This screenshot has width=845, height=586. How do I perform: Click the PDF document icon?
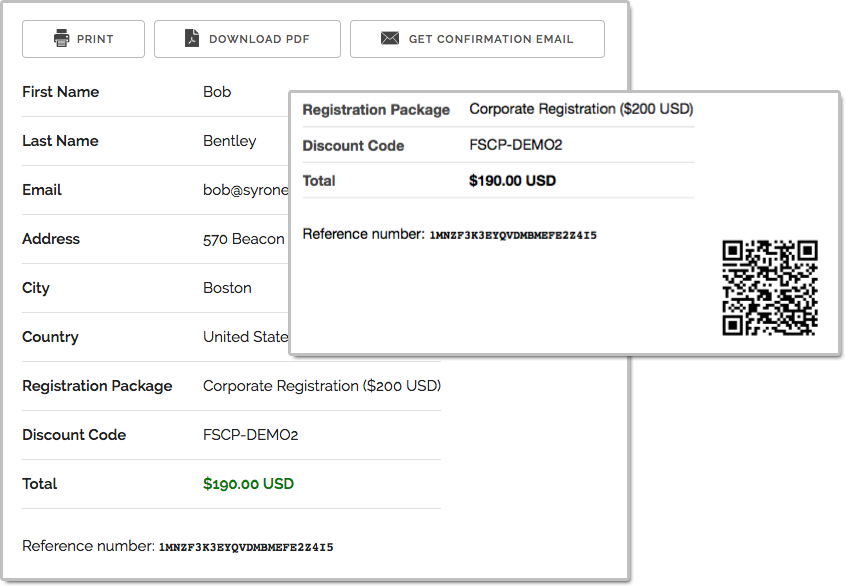coord(192,38)
